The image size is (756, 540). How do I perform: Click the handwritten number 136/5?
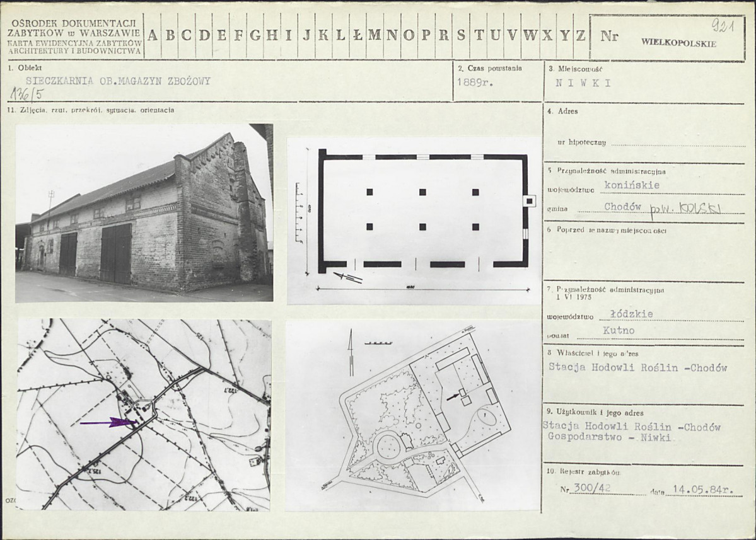pyautogui.click(x=26, y=94)
